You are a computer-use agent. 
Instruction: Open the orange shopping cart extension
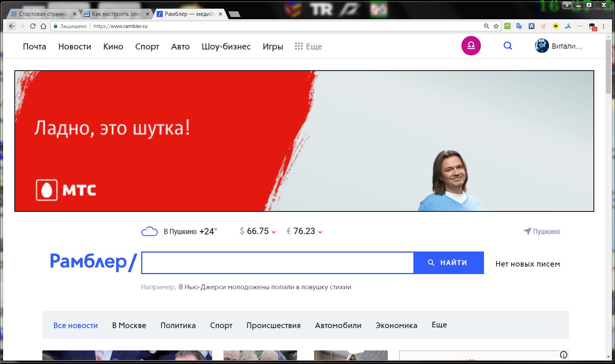(544, 26)
